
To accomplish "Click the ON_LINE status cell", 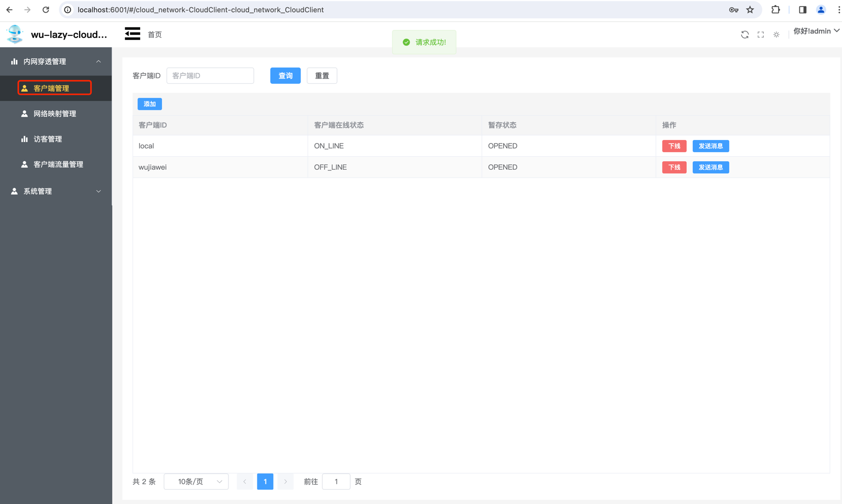I will tap(395, 146).
